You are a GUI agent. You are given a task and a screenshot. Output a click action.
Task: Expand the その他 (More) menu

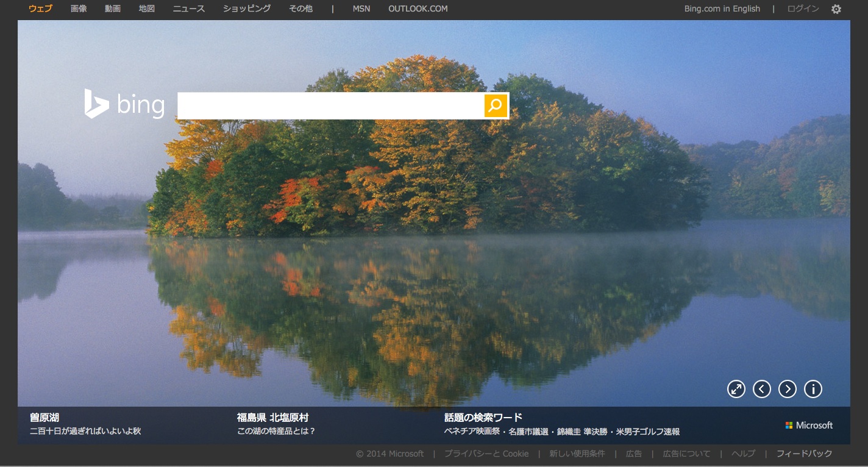tap(301, 9)
